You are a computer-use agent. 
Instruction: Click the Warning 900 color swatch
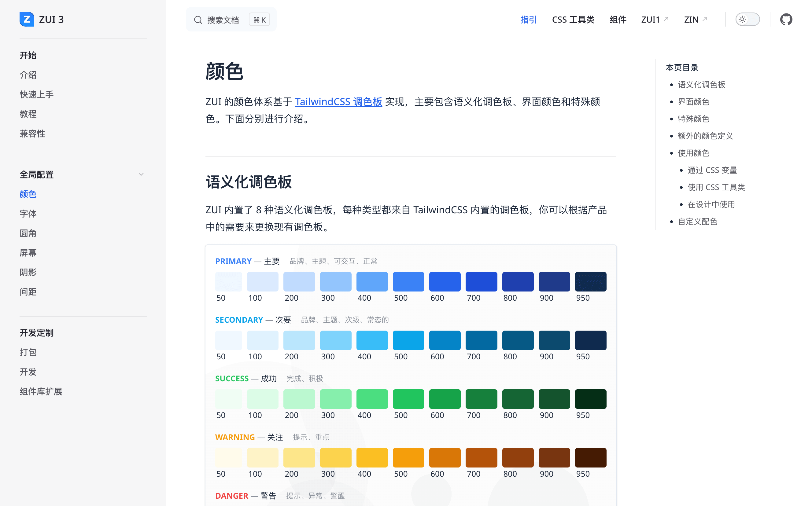coord(554,457)
